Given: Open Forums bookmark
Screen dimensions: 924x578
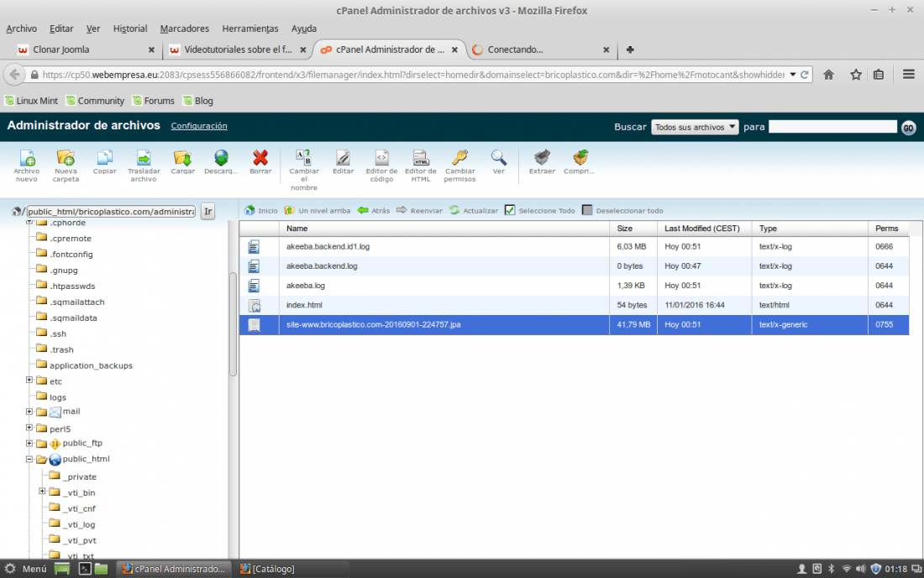Looking at the screenshot, I should pyautogui.click(x=153, y=101).
